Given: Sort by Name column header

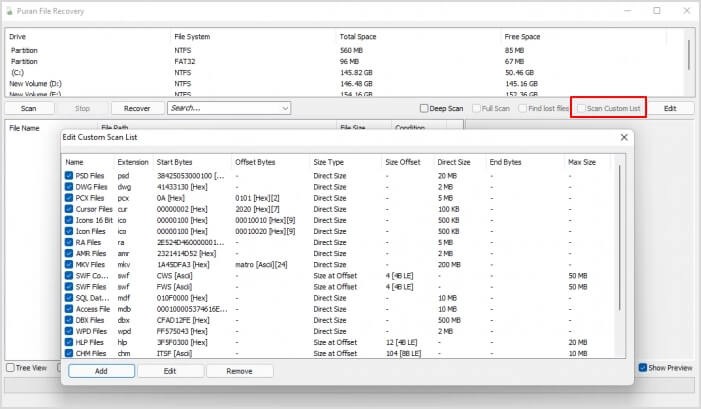Looking at the screenshot, I should pyautogui.click(x=75, y=162).
